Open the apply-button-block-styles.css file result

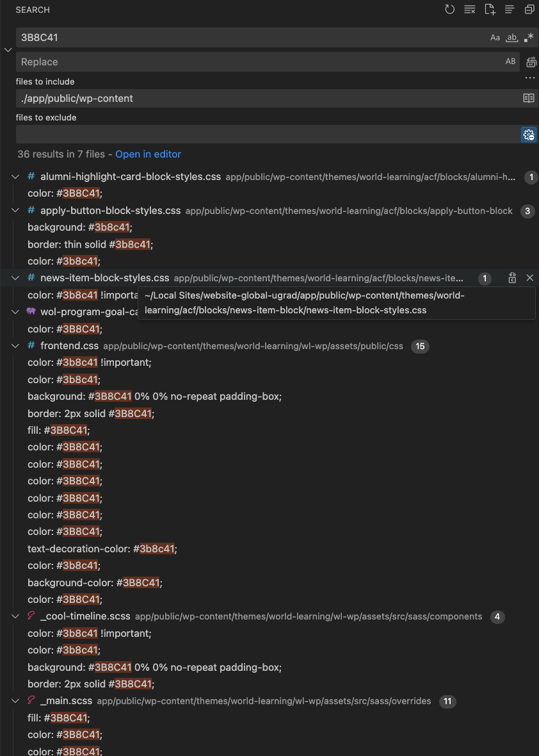point(110,211)
